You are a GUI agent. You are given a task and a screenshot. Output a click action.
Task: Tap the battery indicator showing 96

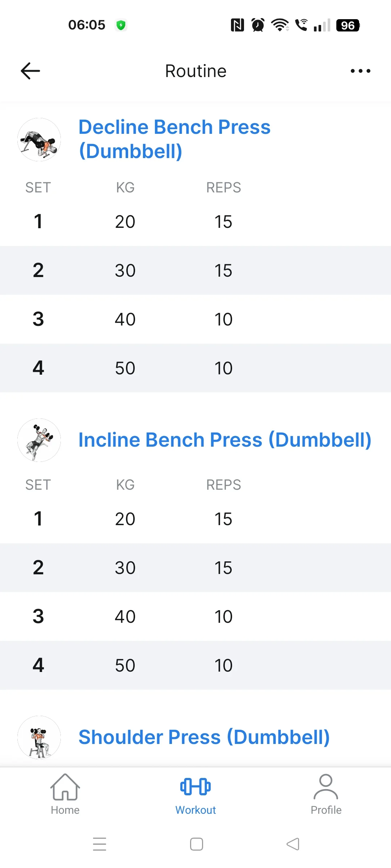(x=348, y=25)
